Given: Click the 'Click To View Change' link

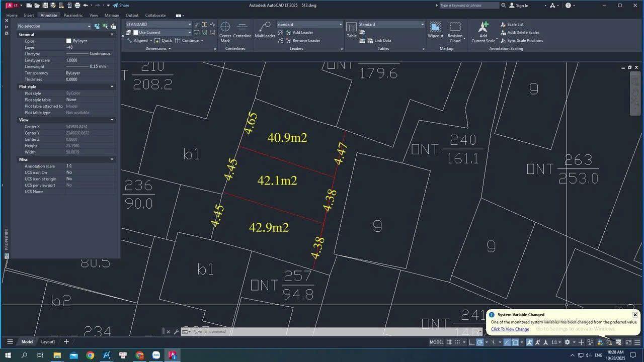Looking at the screenshot, I should [x=510, y=329].
